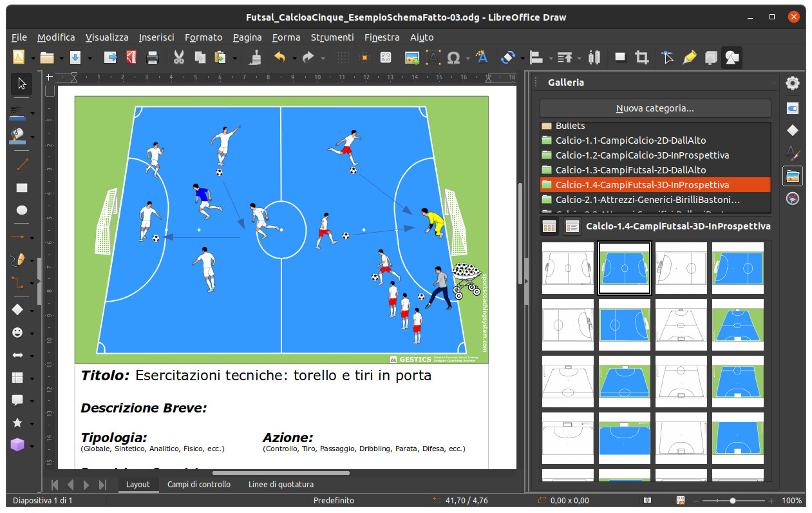The image size is (812, 513).
Task: Expand Lines and Arrows dropdown arrow
Action: pos(33,237)
